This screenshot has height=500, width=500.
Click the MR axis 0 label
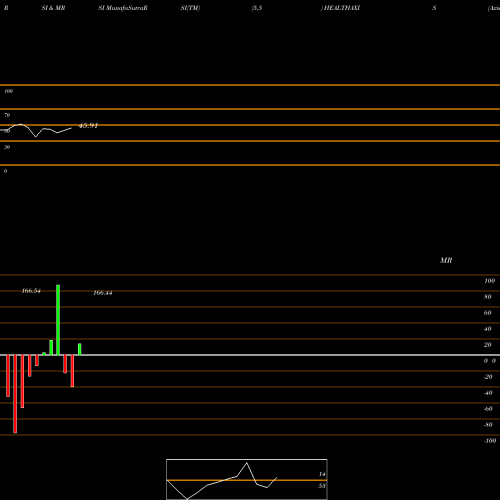tap(490, 361)
